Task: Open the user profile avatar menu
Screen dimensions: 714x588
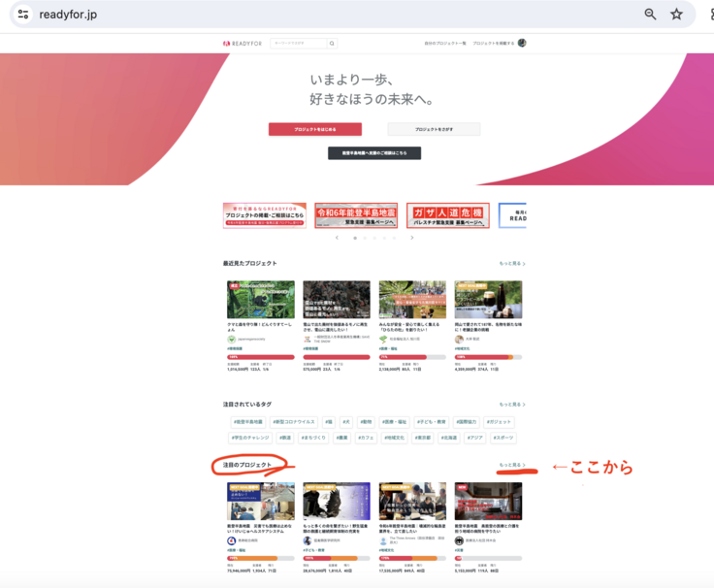Action: 522,44
